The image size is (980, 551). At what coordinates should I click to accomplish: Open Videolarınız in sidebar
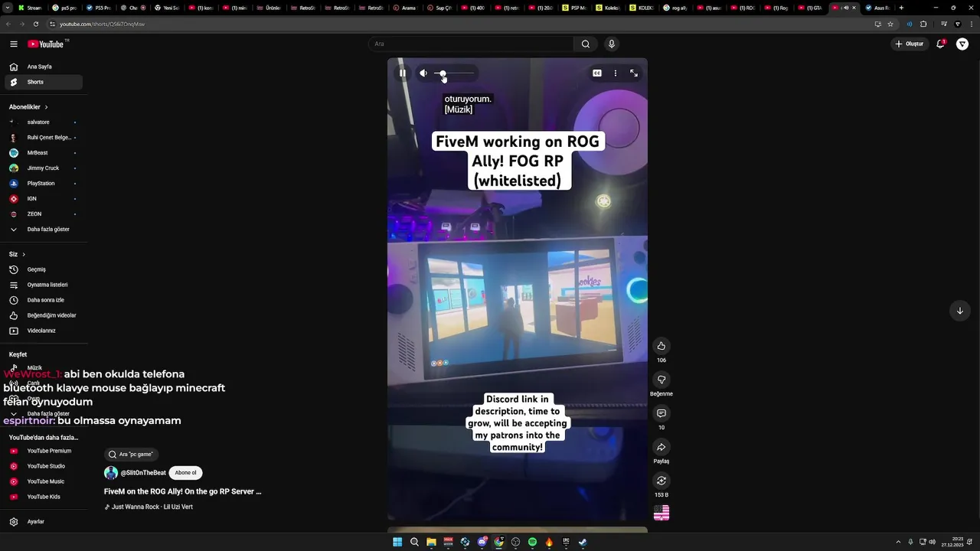click(44, 331)
